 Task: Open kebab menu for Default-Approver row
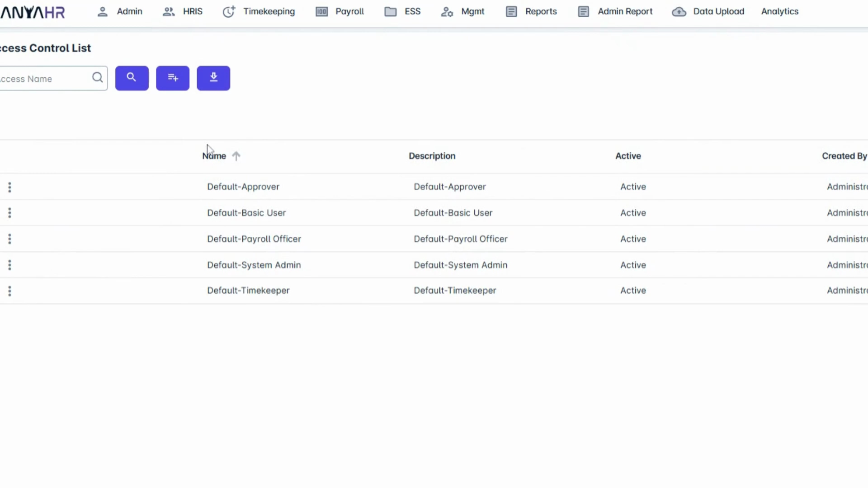[9, 187]
